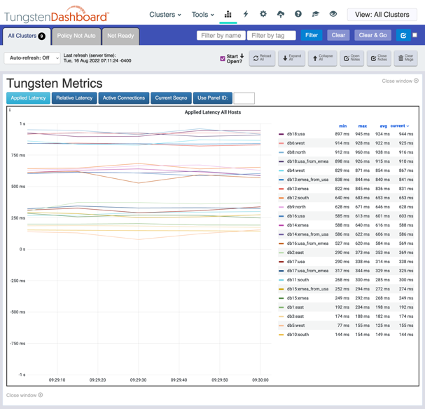Click the db3:east legend label

295,316
